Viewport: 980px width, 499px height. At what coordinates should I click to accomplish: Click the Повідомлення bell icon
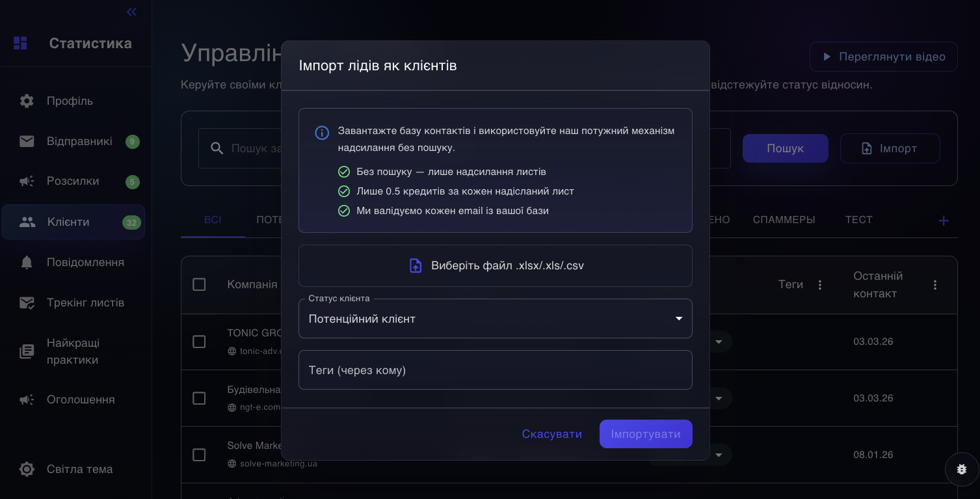tap(27, 262)
